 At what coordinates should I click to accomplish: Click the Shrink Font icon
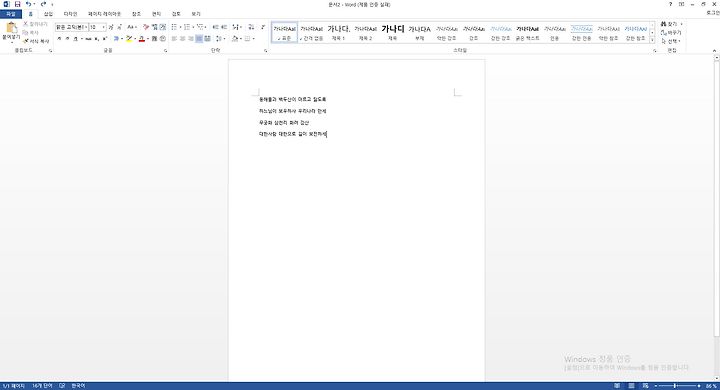(x=119, y=27)
